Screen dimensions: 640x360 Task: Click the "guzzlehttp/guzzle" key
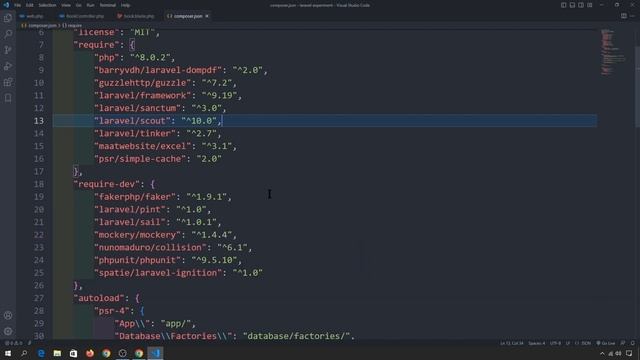(143, 83)
